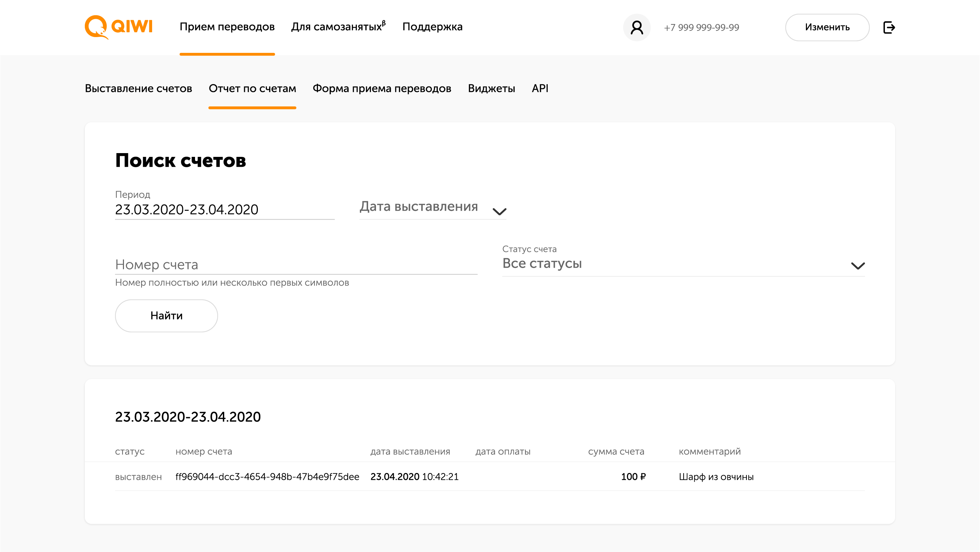Open Форма приема переводов tab
Screen dimensions: 980x552
(382, 88)
